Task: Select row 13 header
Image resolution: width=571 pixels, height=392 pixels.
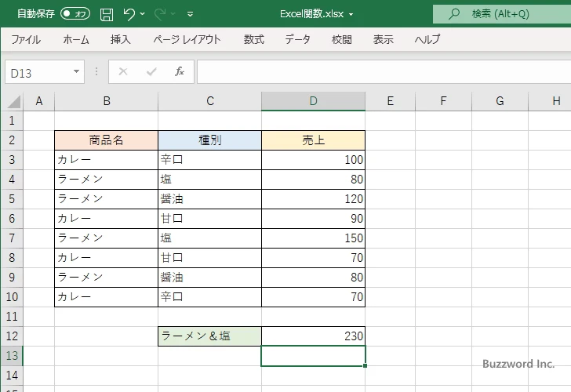Action: click(12, 356)
